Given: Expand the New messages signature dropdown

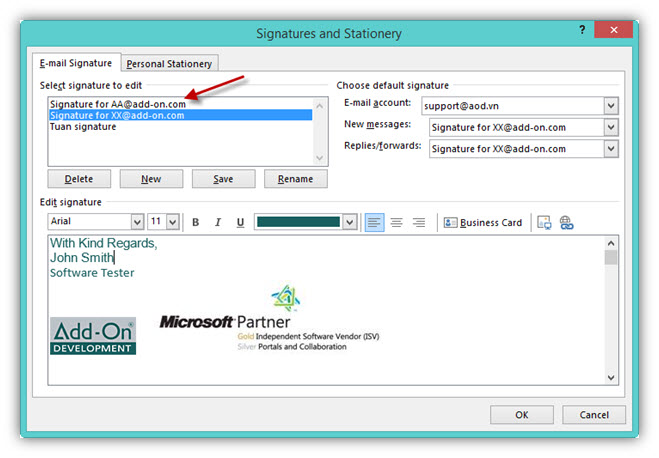Looking at the screenshot, I should pos(611,127).
